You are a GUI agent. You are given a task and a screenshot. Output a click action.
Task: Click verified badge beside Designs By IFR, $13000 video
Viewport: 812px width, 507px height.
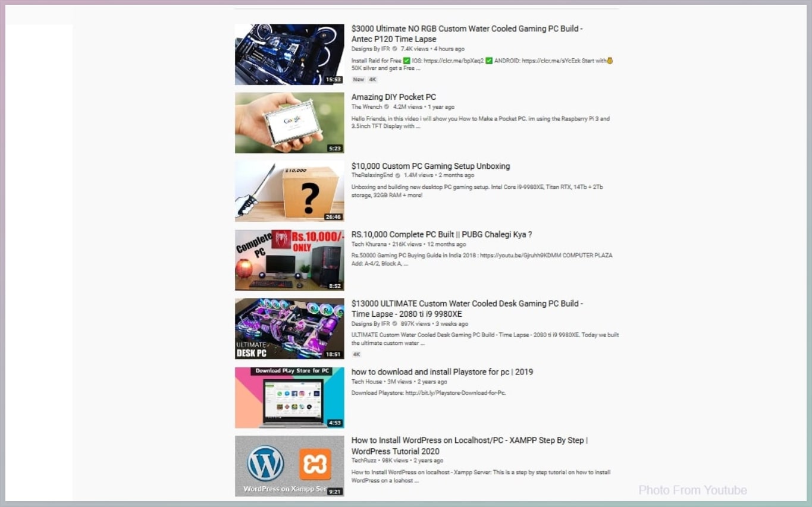[395, 324]
